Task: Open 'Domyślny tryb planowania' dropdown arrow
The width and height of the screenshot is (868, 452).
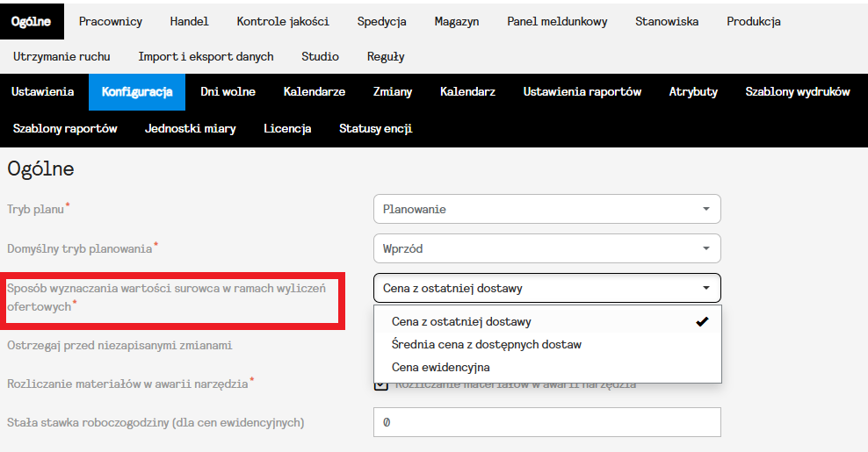Action: pyautogui.click(x=705, y=248)
